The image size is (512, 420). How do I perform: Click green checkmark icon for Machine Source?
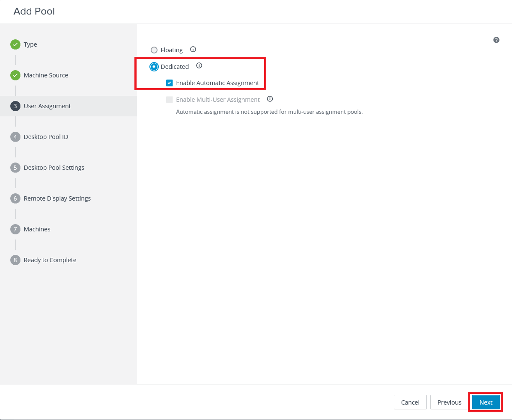pyautogui.click(x=15, y=75)
